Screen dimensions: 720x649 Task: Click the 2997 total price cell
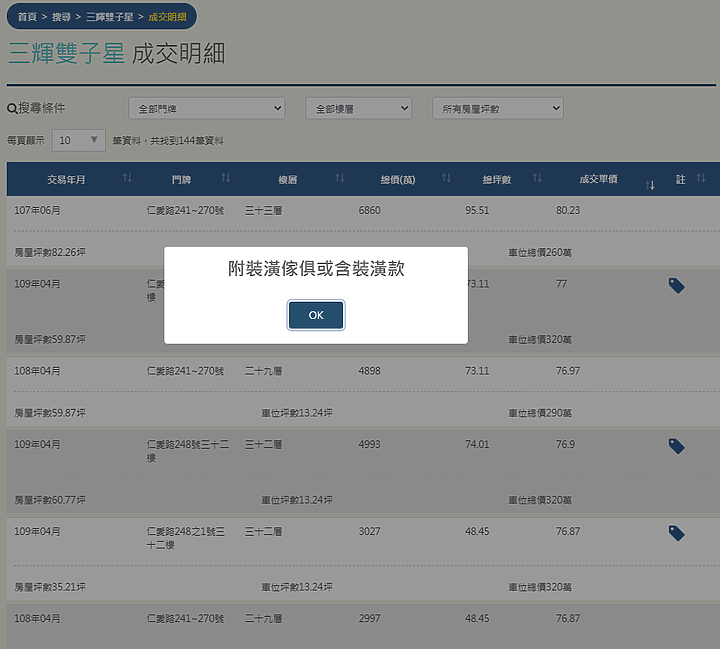370,618
